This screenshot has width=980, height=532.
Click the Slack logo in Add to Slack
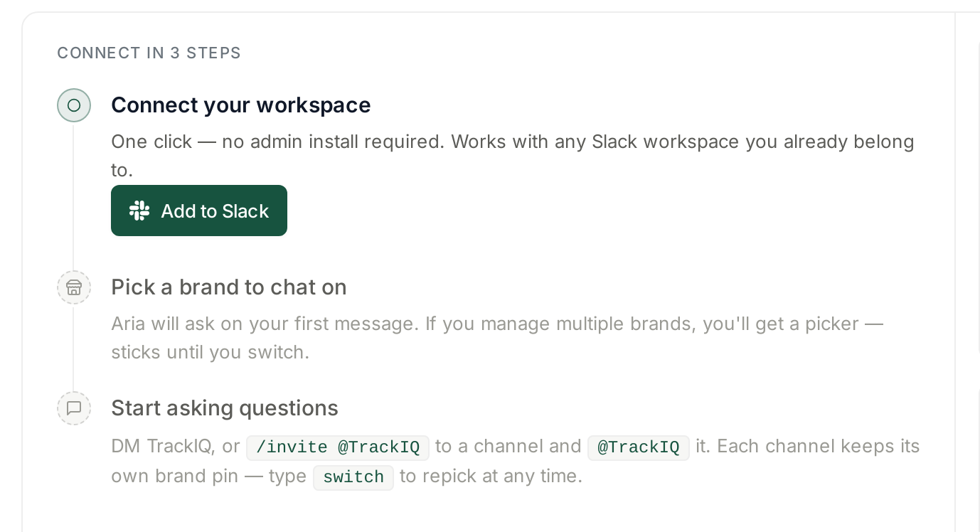139,211
